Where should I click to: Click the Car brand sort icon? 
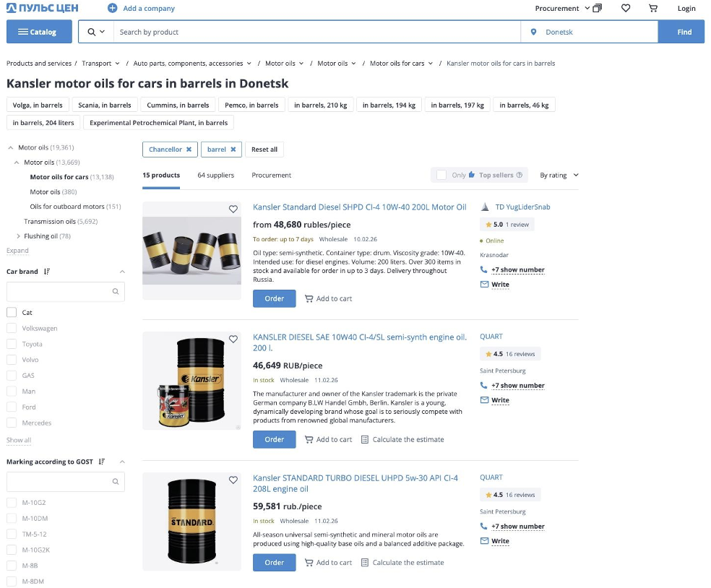pyautogui.click(x=47, y=272)
